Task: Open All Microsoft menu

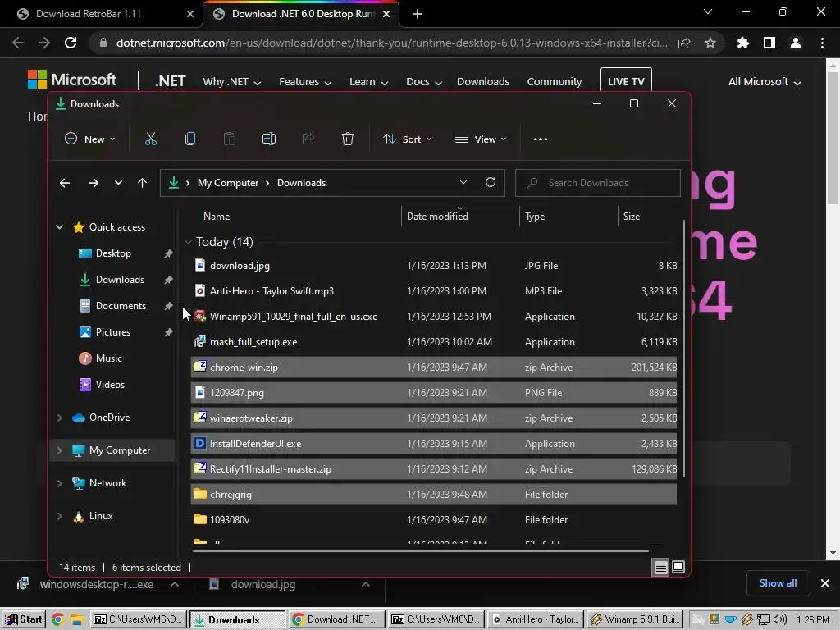Action: point(765,82)
